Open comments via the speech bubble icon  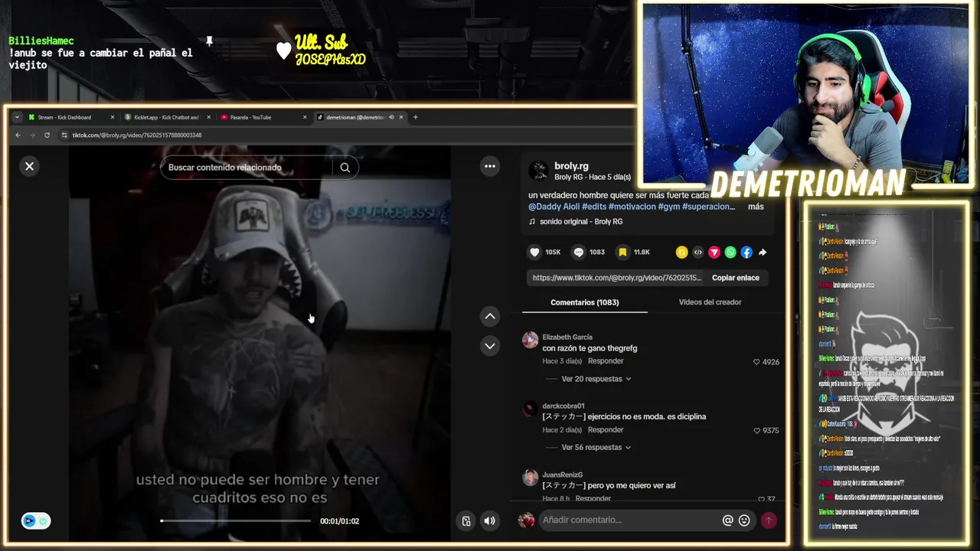(x=579, y=252)
